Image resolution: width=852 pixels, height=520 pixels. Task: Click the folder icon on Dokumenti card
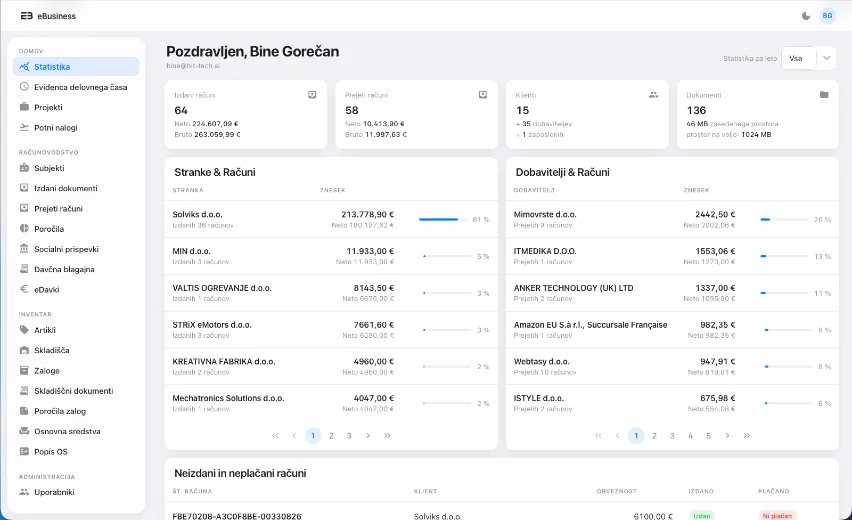pos(824,95)
